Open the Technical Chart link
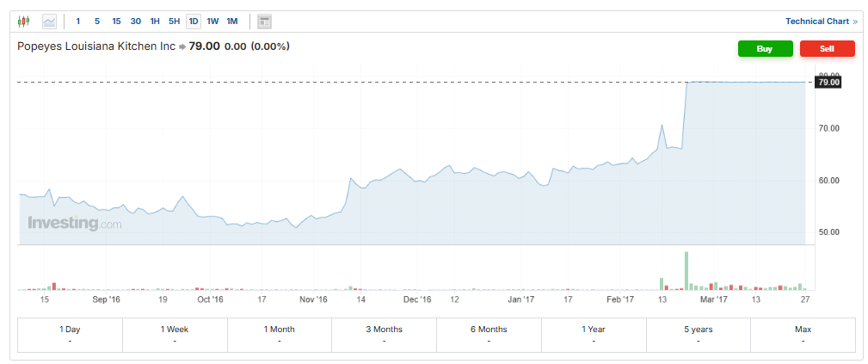Viewport: 868px width, 364px height. (816, 22)
